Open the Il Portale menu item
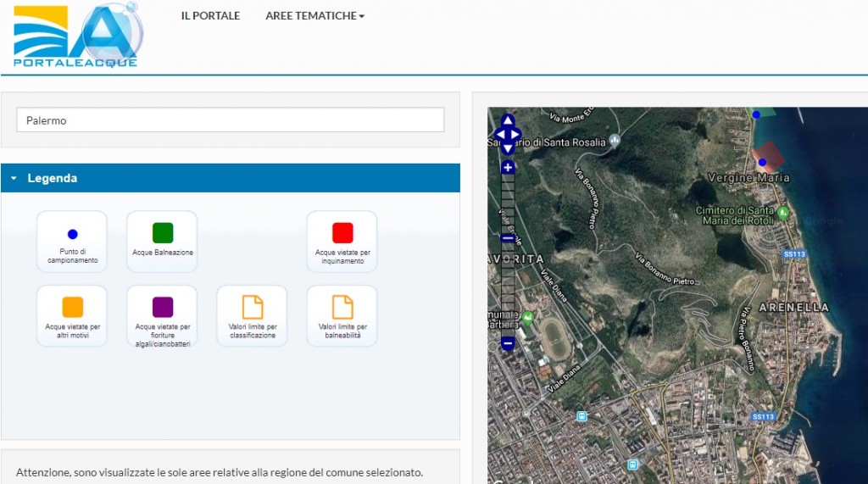Viewport: 868px width, 484px height. [210, 16]
